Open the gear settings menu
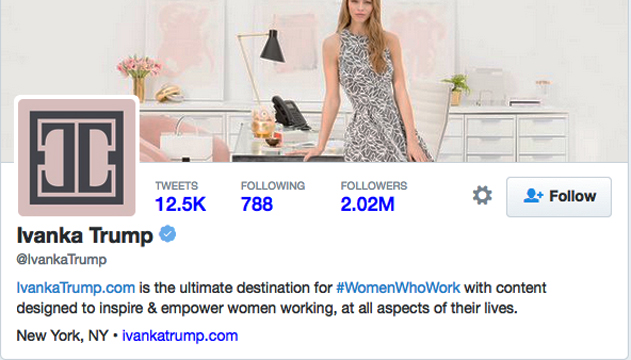 (482, 195)
